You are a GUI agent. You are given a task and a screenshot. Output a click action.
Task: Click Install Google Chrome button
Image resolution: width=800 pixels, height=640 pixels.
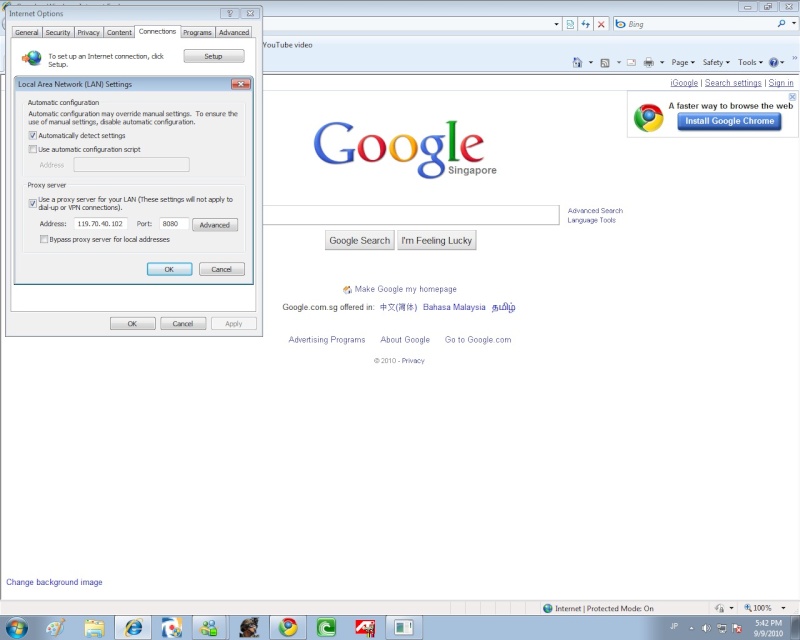coord(730,121)
